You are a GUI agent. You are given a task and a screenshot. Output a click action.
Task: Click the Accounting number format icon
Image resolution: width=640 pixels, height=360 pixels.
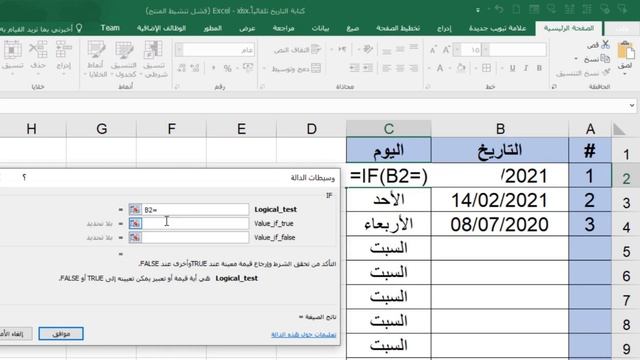248,68
